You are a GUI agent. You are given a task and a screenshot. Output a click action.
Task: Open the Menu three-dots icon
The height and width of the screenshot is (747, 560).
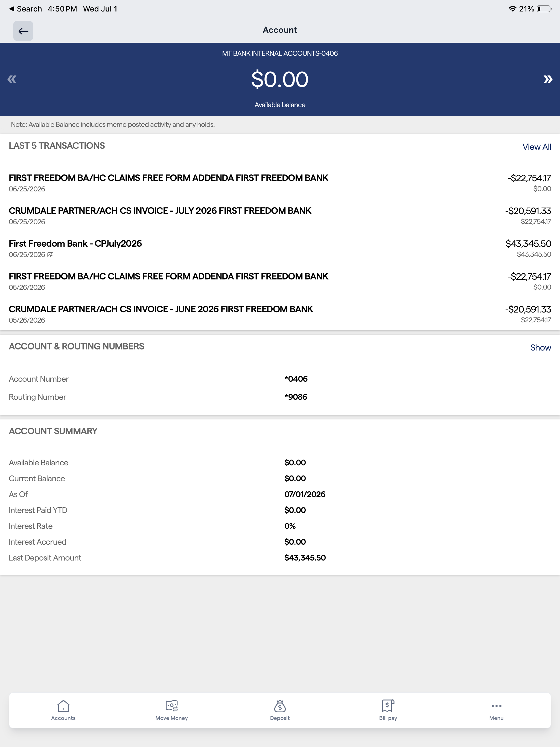(496, 706)
